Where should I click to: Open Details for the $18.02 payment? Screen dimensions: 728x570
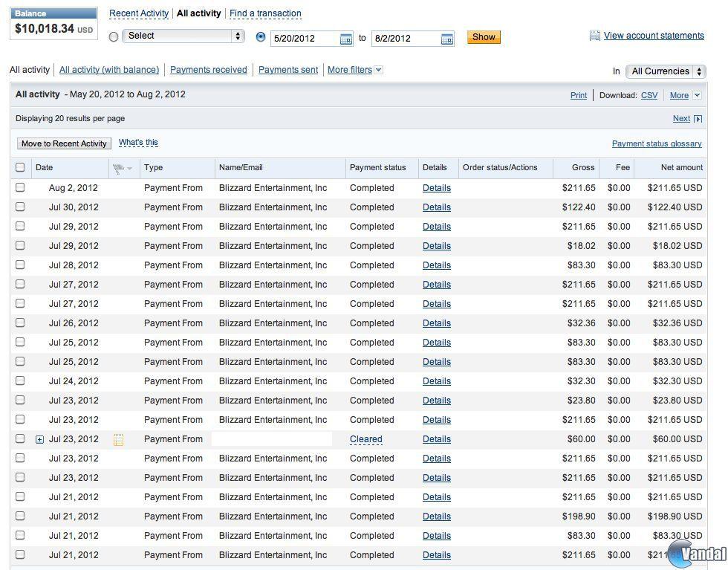437,246
